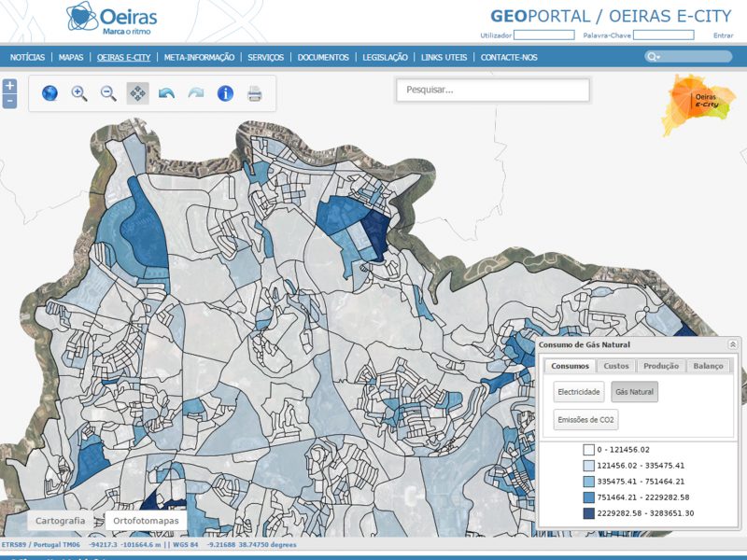Viewport: 747px width, 560px height.
Task: Select the zoom-out magnifier tool
Action: point(108,93)
